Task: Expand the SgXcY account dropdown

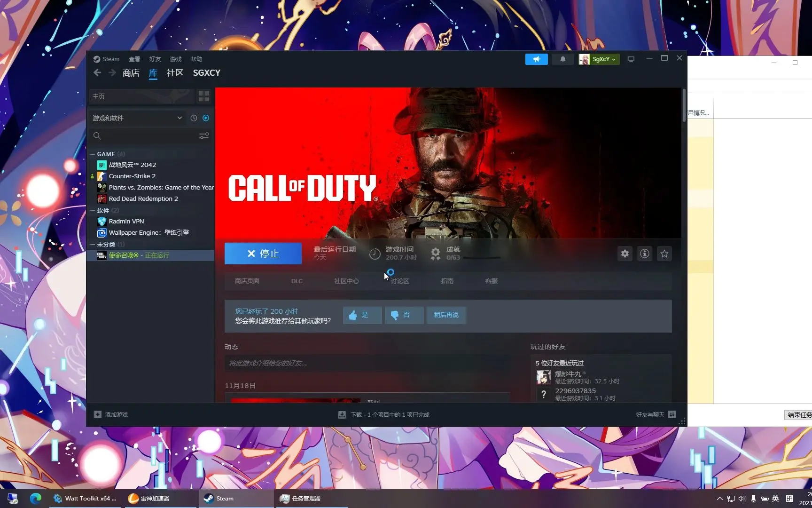Action: (x=599, y=59)
